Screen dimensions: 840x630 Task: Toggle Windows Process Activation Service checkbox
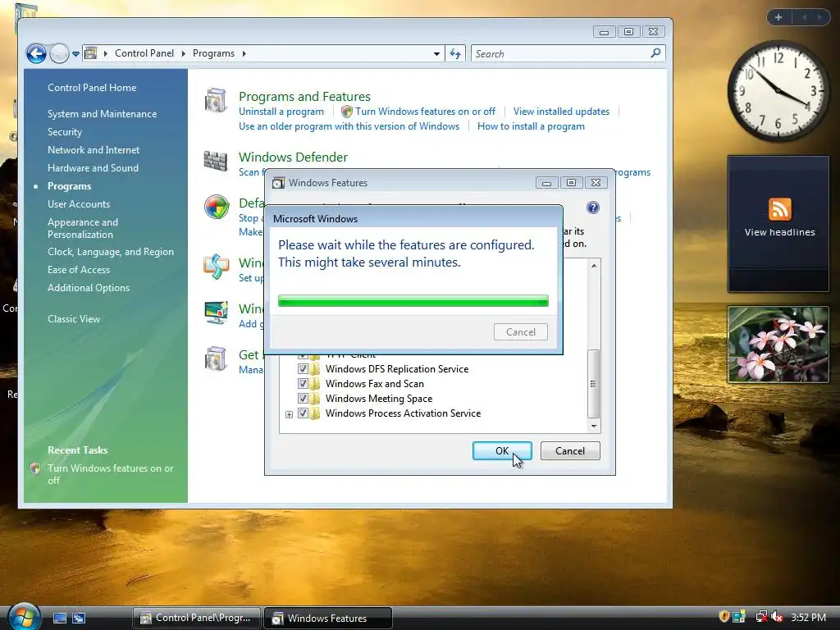303,413
